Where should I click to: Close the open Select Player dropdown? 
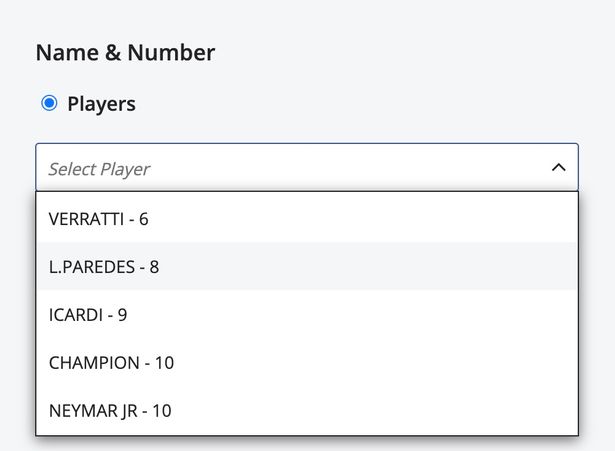(x=558, y=168)
